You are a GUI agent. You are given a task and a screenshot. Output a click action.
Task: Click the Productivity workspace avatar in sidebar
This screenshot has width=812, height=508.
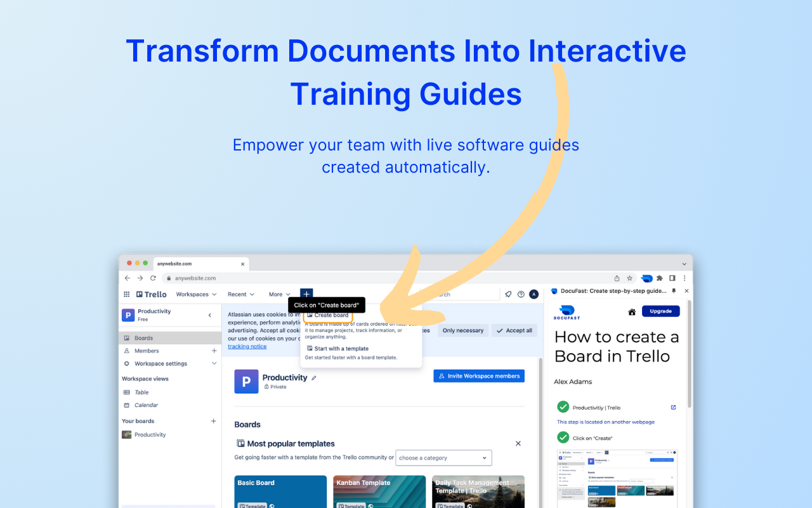[128, 315]
